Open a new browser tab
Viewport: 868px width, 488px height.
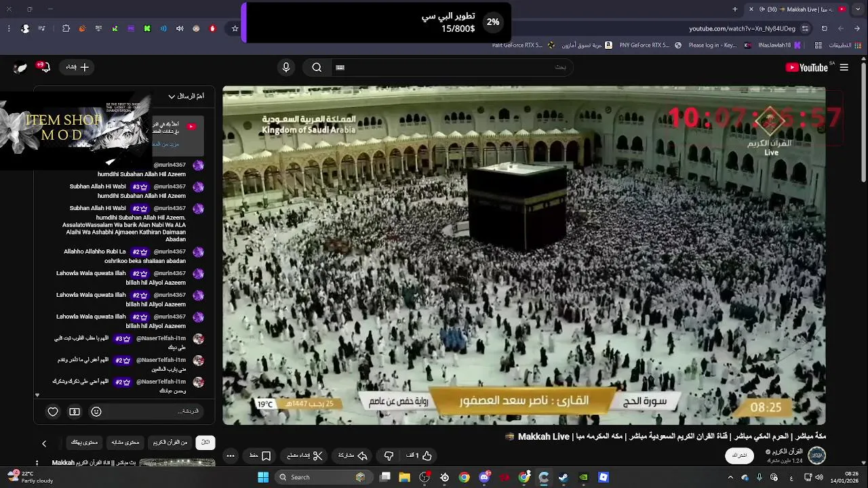735,9
